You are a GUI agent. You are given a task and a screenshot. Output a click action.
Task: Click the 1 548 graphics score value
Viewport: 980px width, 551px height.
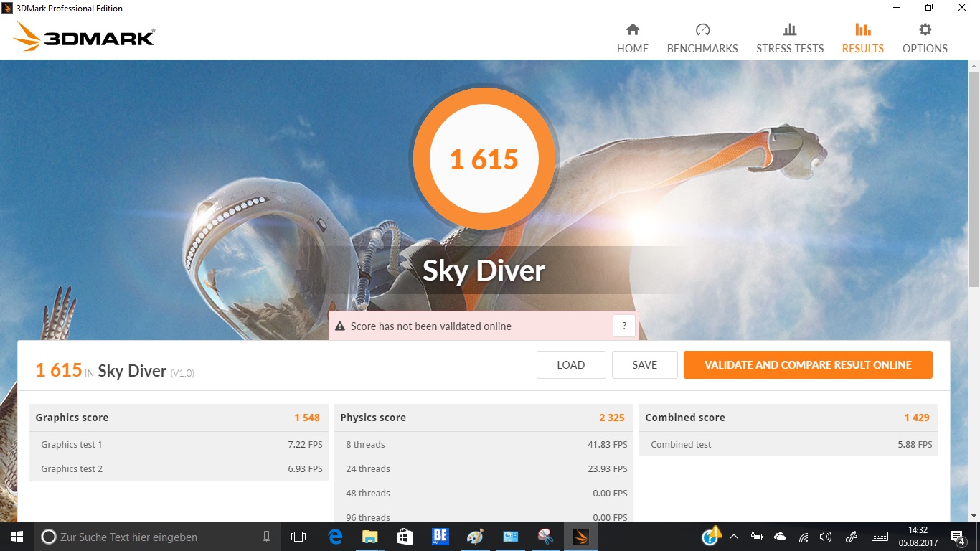tap(307, 418)
